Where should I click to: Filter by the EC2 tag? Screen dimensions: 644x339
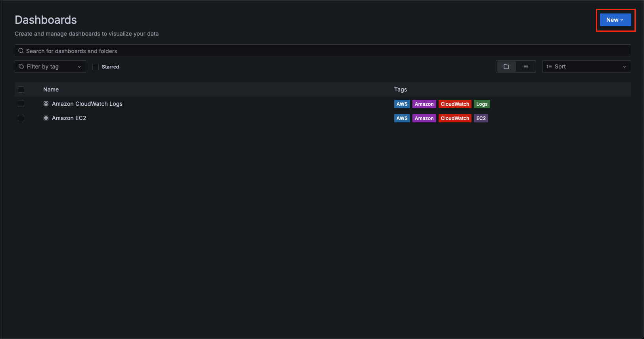(481, 118)
